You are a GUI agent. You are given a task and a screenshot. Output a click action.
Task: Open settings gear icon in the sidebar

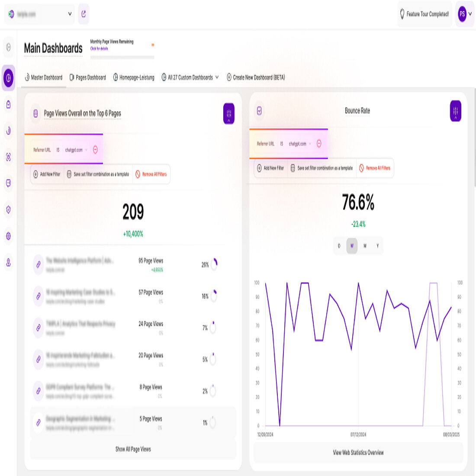8,236
